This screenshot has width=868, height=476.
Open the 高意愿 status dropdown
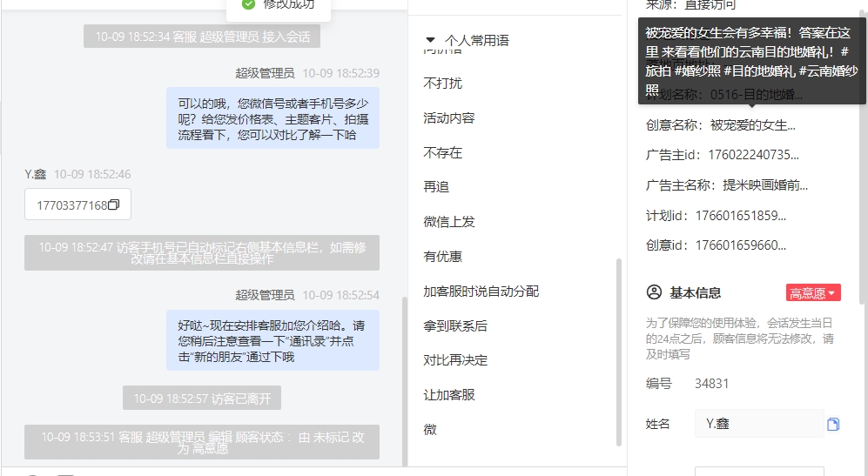[x=813, y=292]
